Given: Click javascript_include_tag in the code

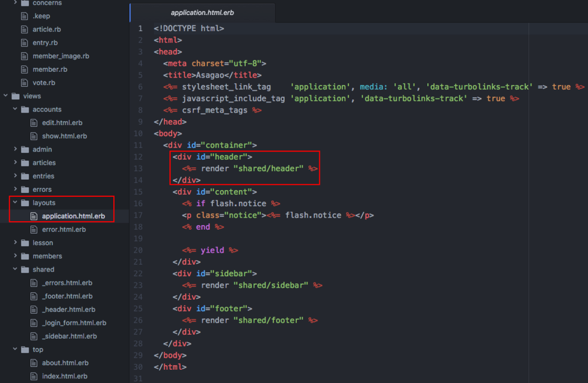Looking at the screenshot, I should [x=233, y=98].
